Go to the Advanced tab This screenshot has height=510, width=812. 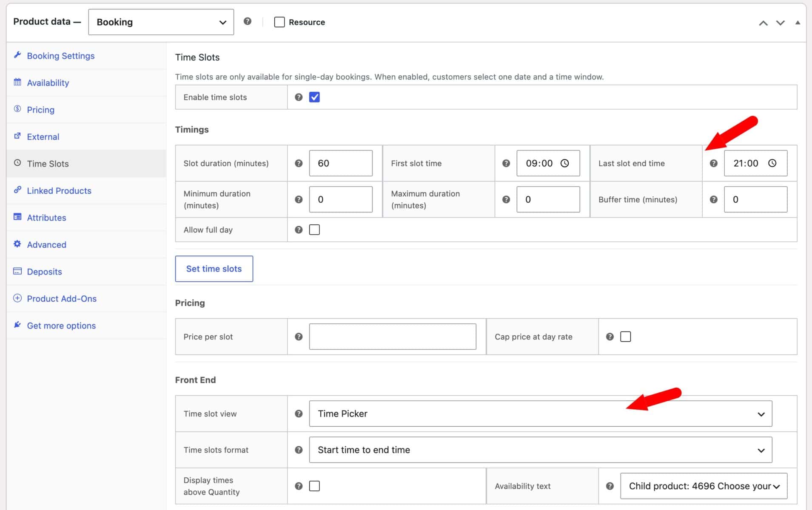[86, 245]
